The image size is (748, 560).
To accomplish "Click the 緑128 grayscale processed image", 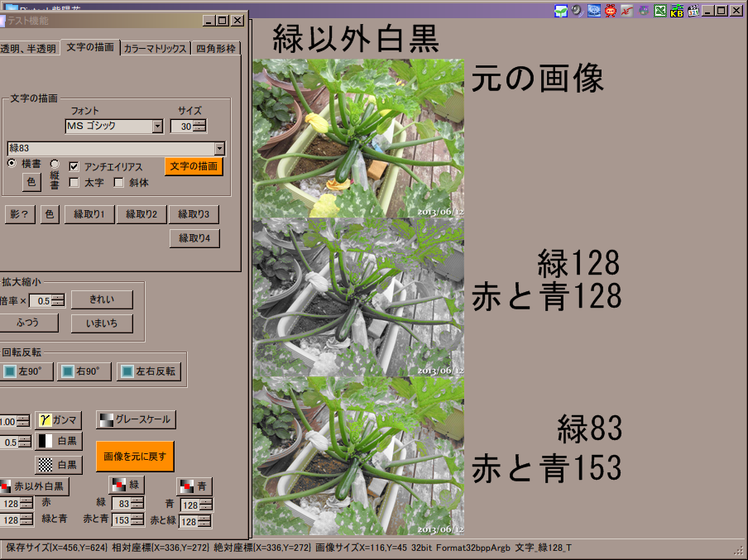I will pos(358,297).
